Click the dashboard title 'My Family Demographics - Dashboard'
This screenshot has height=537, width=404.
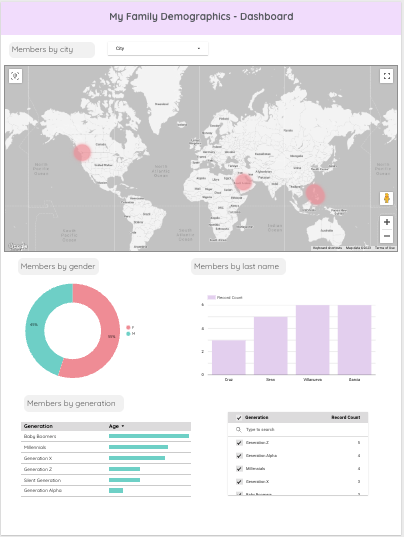pos(201,16)
